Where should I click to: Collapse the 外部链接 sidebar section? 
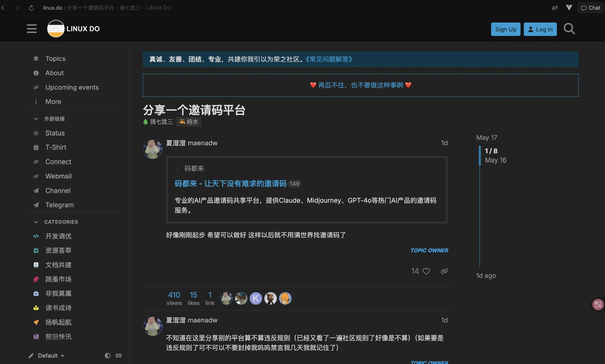coord(36,119)
